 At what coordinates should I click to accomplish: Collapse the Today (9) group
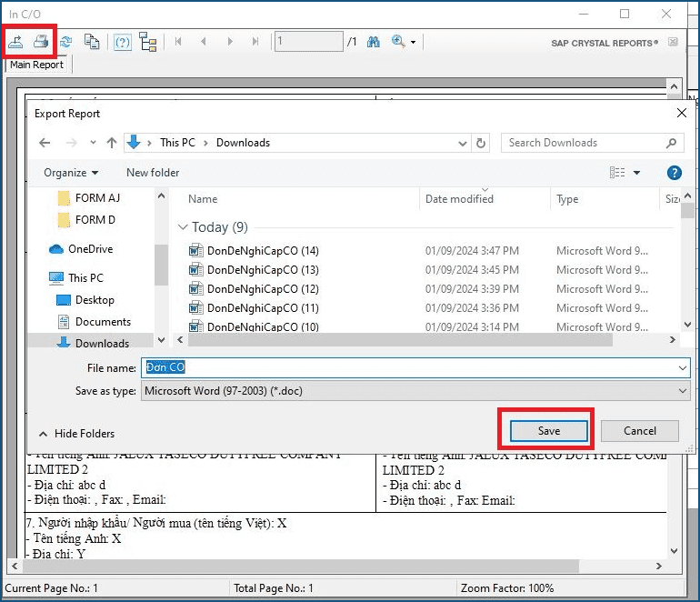point(183,227)
